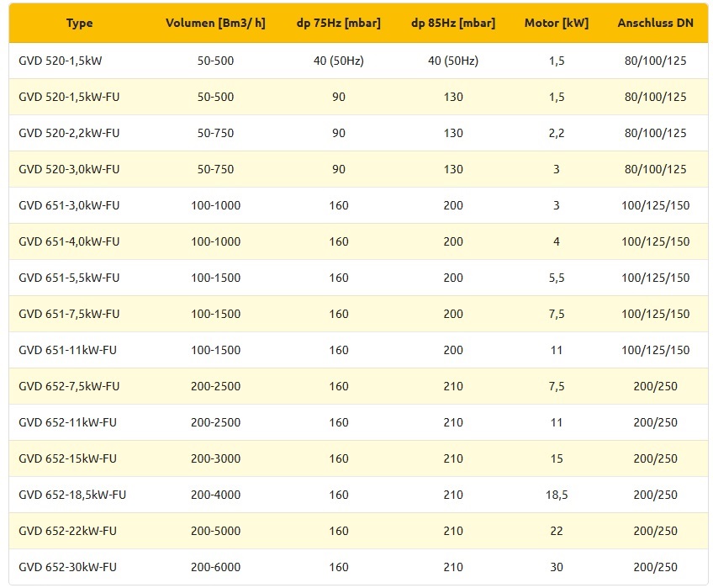Viewport: 713px width, 588px height.
Task: Select GVD 652-15kW-FU type cell
Action: click(67, 458)
